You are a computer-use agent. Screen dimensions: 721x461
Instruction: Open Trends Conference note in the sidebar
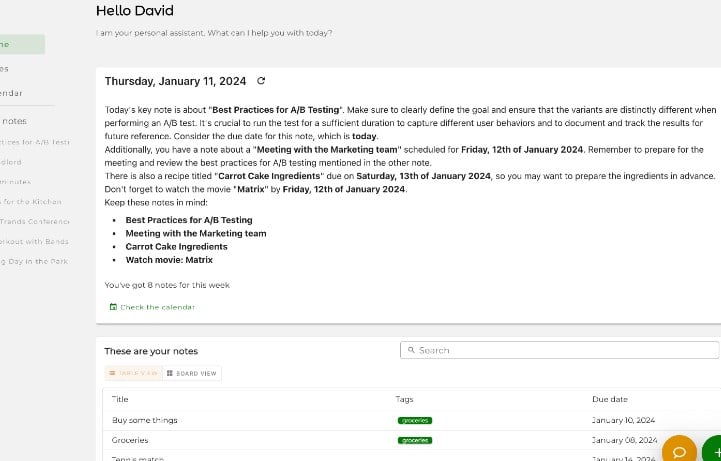point(35,221)
